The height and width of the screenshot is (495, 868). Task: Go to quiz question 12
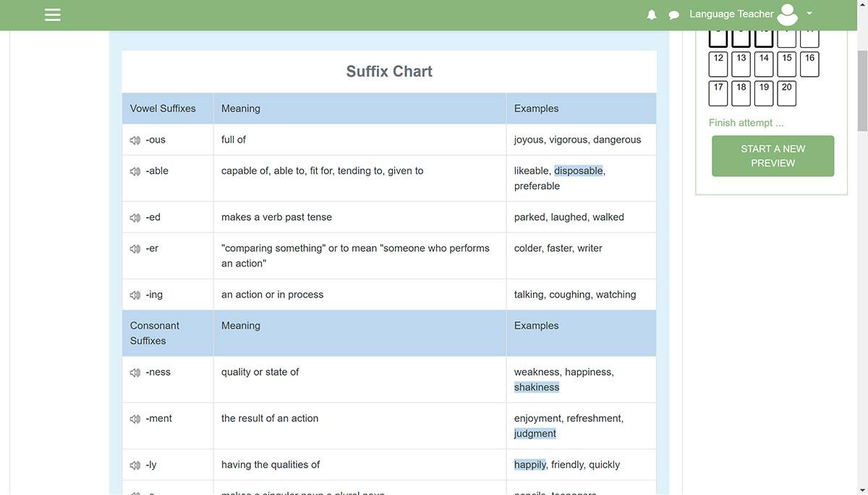tap(718, 64)
